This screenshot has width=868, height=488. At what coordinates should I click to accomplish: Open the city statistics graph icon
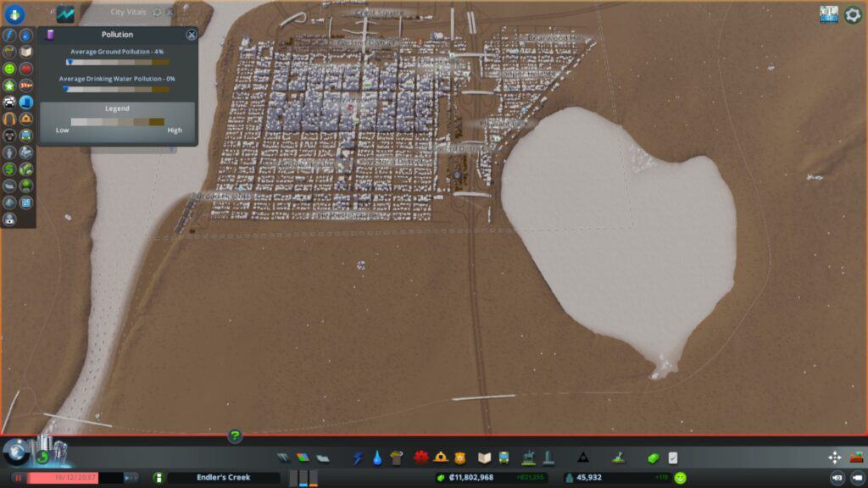65,14
